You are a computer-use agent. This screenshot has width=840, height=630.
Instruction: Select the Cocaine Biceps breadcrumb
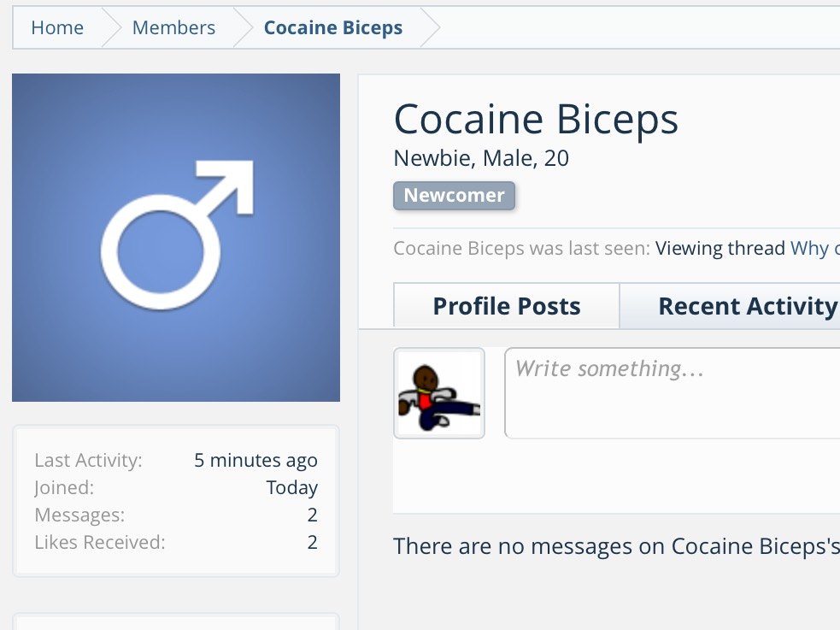pos(333,27)
